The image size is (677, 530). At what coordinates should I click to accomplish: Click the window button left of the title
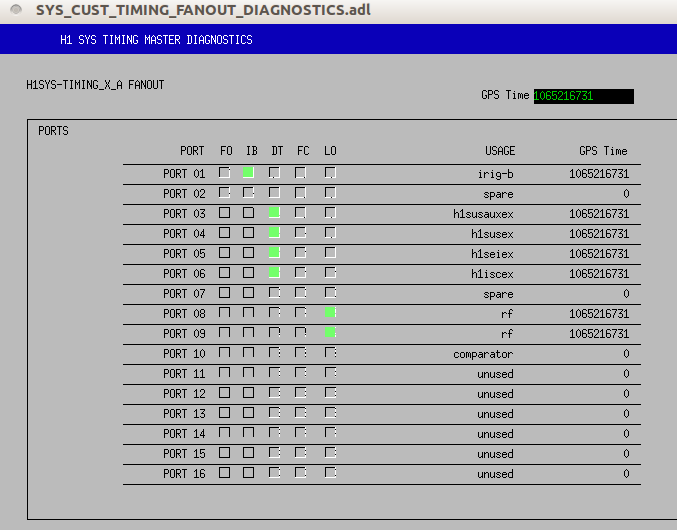tap(16, 10)
